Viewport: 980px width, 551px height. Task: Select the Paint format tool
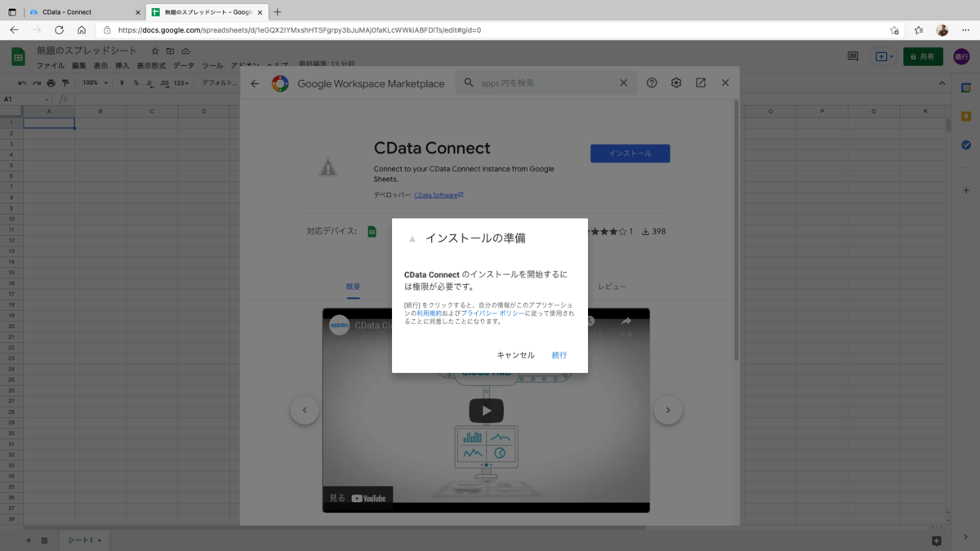tap(66, 83)
